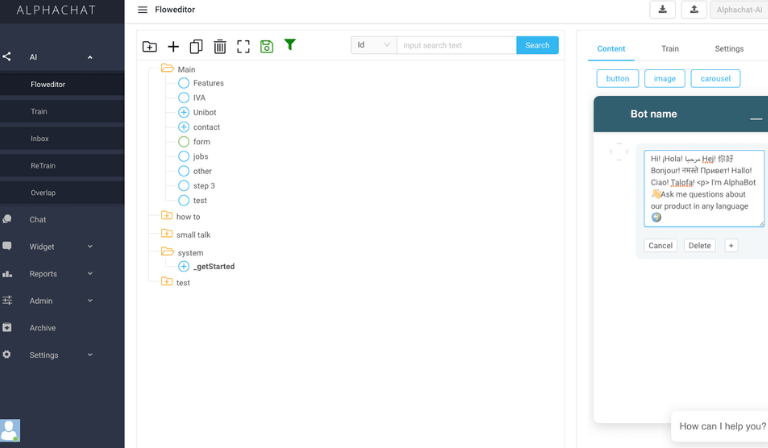Expand the Reports menu chevron

(90, 273)
